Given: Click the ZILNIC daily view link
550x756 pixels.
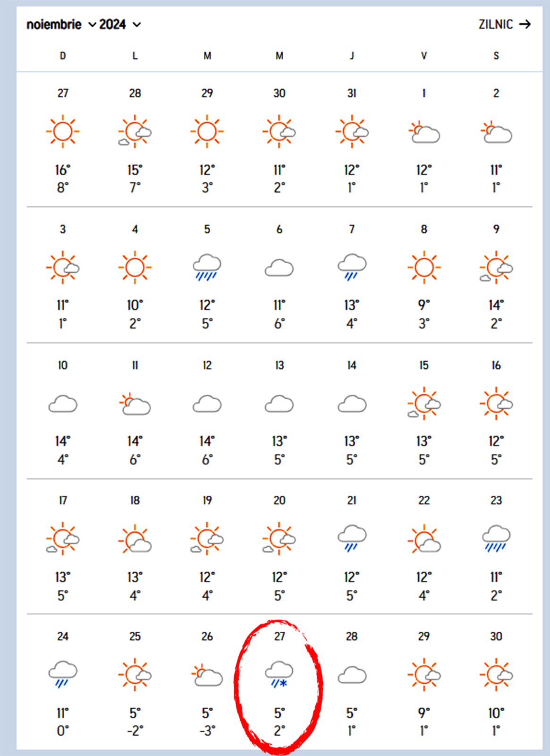Looking at the screenshot, I should click(x=496, y=25).
